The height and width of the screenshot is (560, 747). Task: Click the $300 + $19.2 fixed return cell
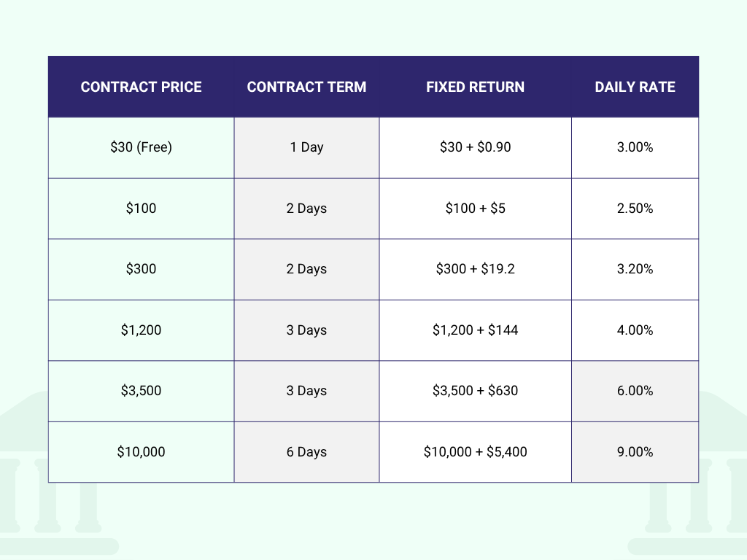pyautogui.click(x=475, y=269)
